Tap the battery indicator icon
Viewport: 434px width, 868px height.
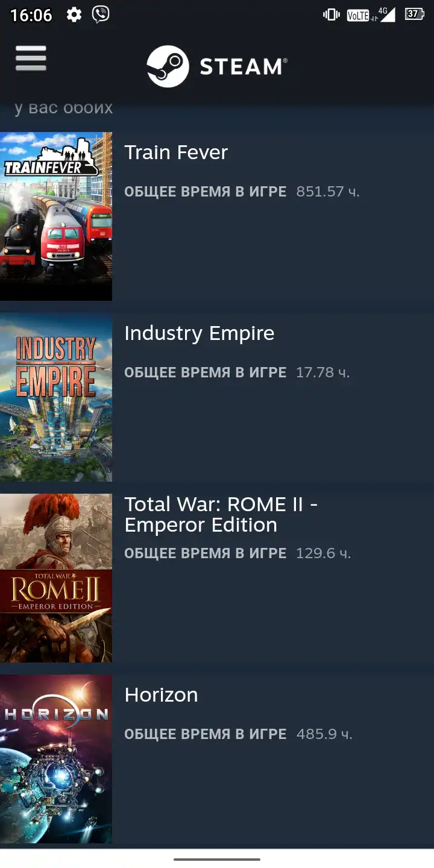(x=415, y=14)
